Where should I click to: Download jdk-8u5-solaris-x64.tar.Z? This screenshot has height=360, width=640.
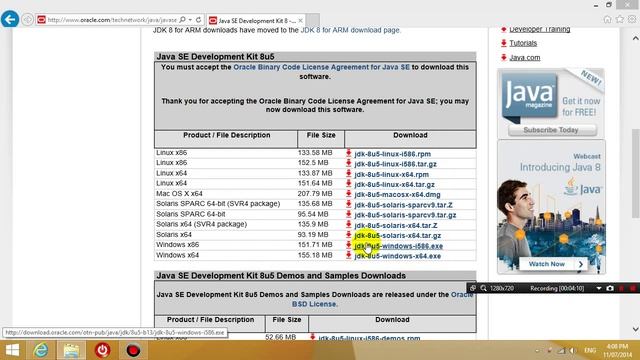[396, 225]
